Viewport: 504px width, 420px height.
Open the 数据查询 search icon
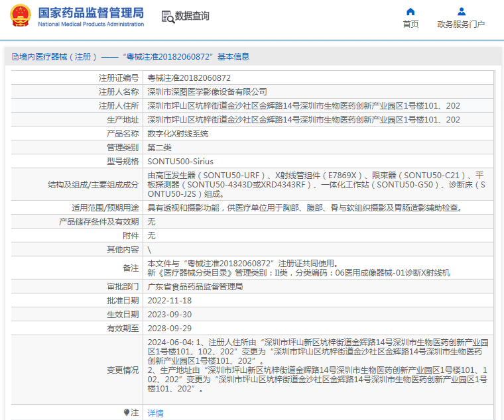[x=168, y=17]
